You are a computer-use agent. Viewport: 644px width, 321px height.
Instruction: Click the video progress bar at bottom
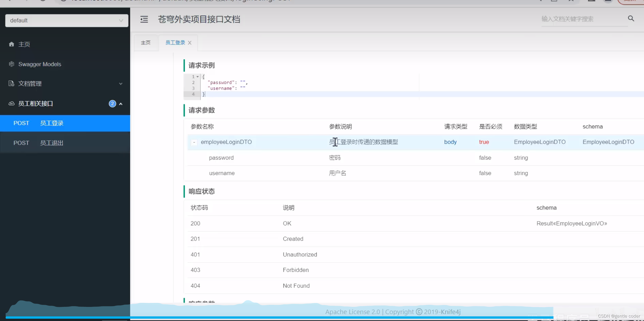point(279,317)
